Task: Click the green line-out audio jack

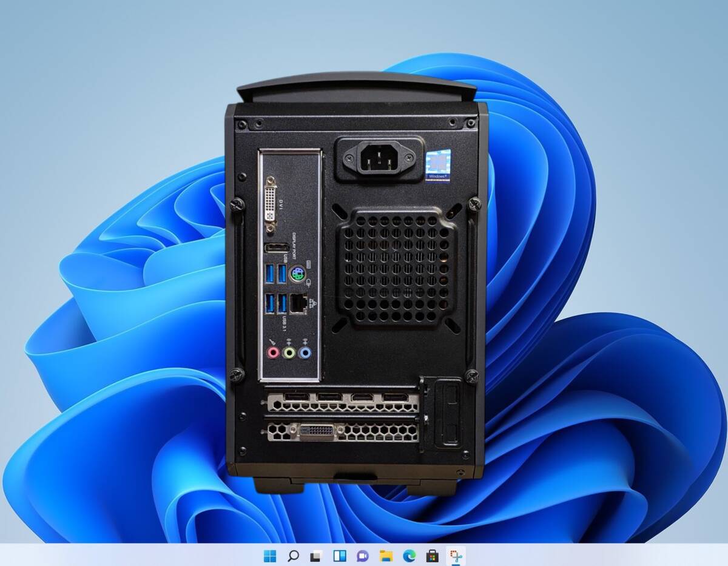Action: (x=288, y=352)
